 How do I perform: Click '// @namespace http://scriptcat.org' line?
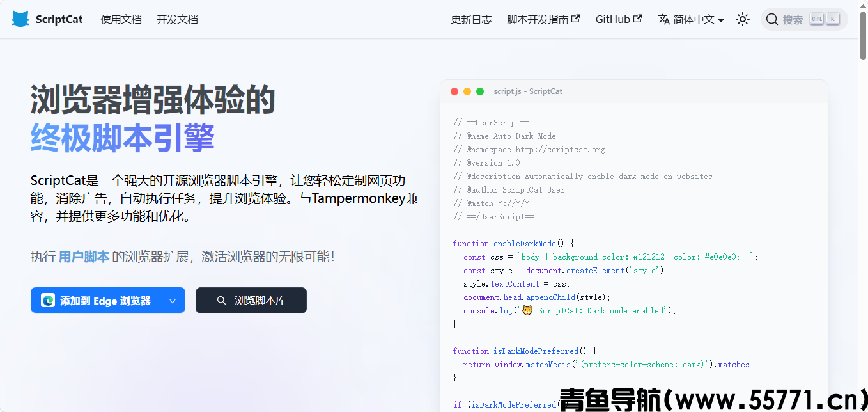(x=529, y=150)
